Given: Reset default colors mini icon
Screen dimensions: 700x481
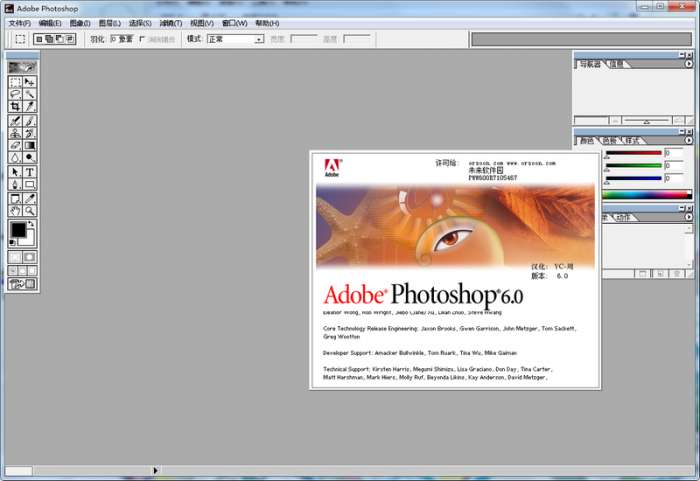Looking at the screenshot, I should 12,243.
